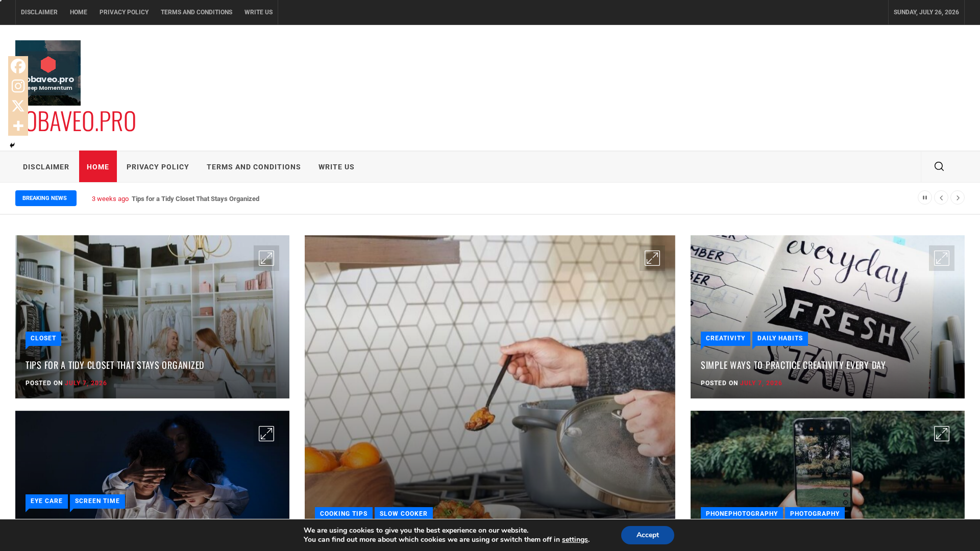Open the search magnifier icon
Viewport: 980px width, 551px height.
pyautogui.click(x=939, y=166)
